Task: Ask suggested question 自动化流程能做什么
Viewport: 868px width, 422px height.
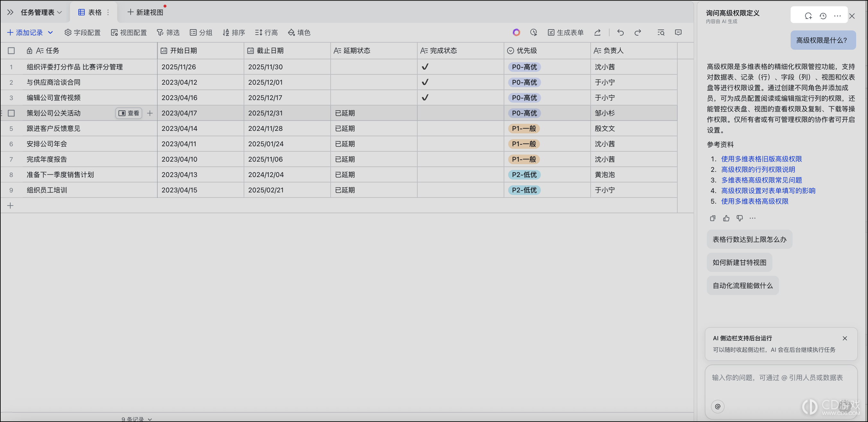Action: tap(743, 285)
